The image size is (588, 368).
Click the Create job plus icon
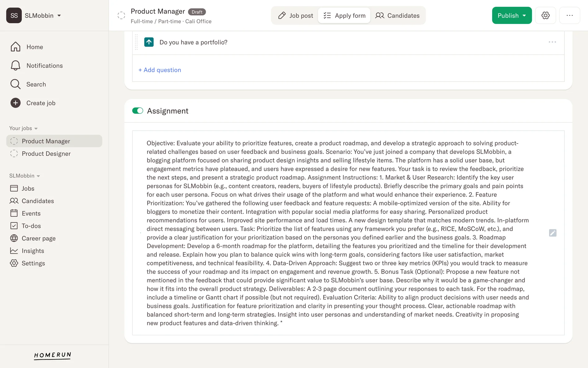tap(15, 103)
